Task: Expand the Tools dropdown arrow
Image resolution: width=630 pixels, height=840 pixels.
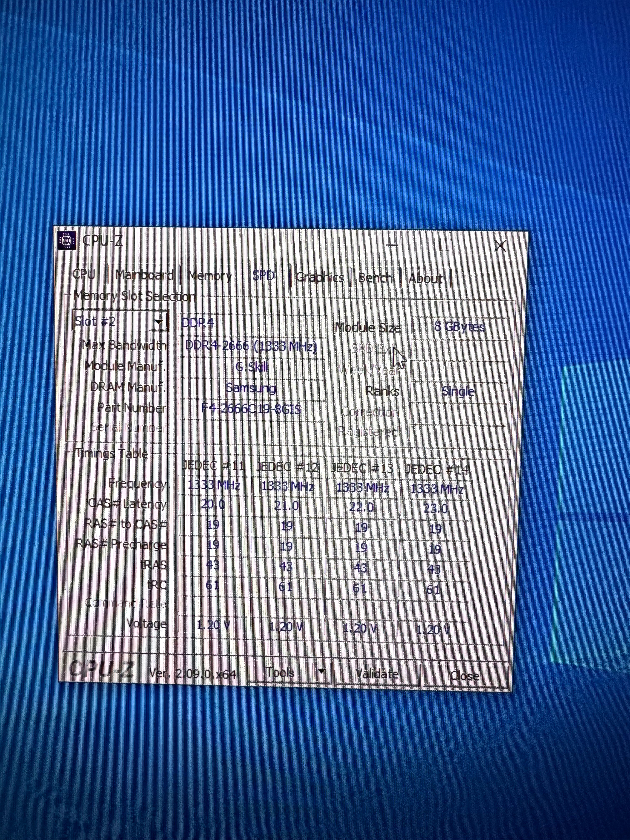Action: [322, 672]
